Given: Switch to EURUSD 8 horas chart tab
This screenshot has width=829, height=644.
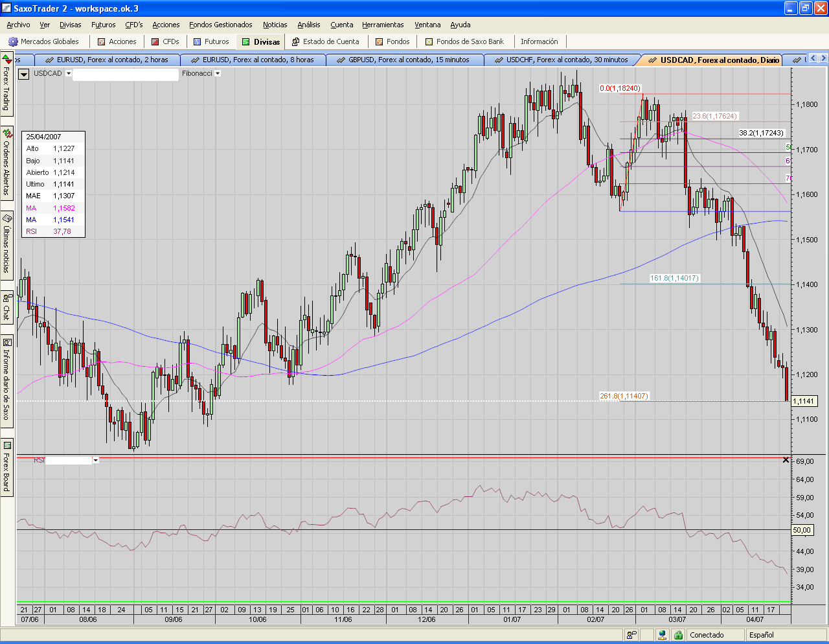Looking at the screenshot, I should coord(253,60).
